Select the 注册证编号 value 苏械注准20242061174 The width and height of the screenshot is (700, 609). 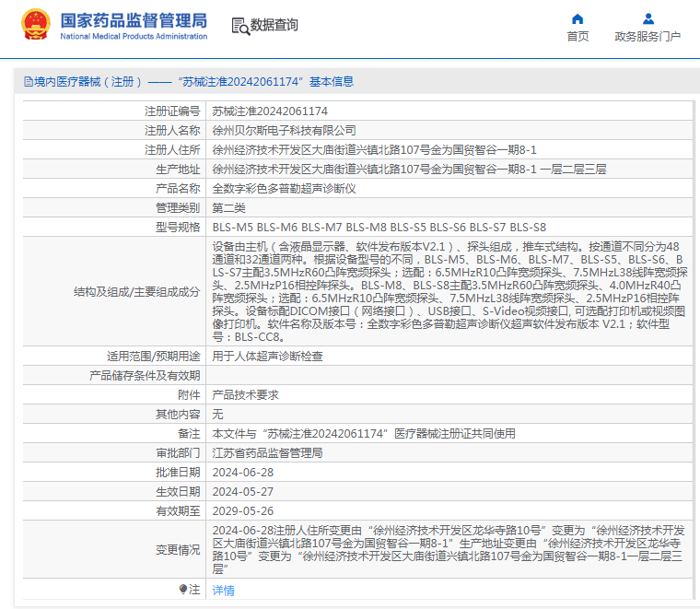[x=270, y=111]
